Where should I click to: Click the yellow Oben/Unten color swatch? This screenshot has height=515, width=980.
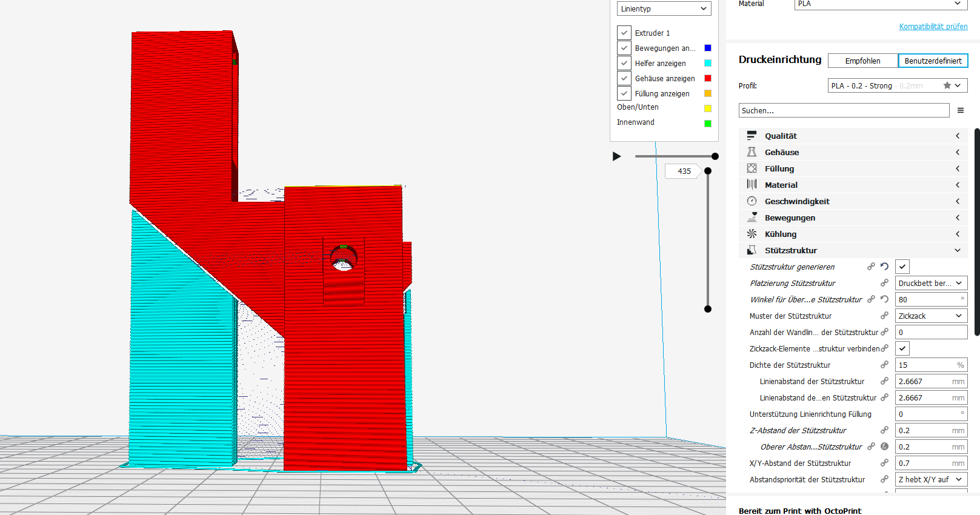click(708, 108)
